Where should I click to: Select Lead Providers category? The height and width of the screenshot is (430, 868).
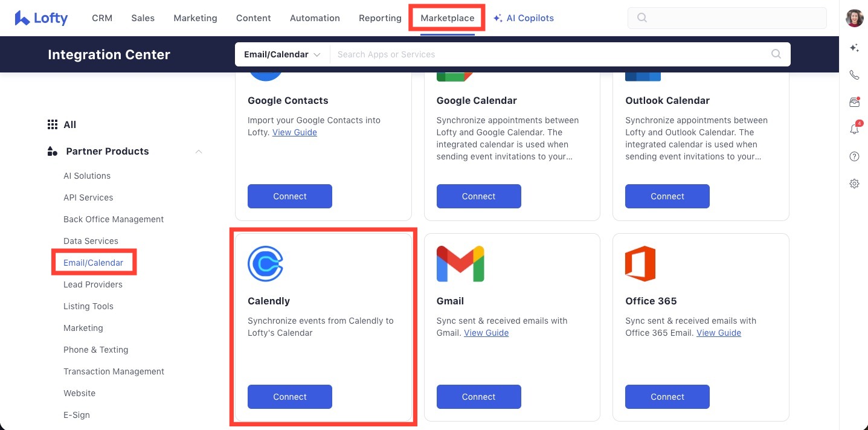(93, 284)
